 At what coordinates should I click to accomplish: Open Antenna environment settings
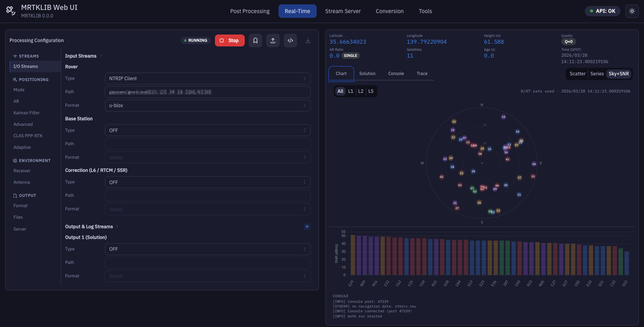(x=35, y=183)
